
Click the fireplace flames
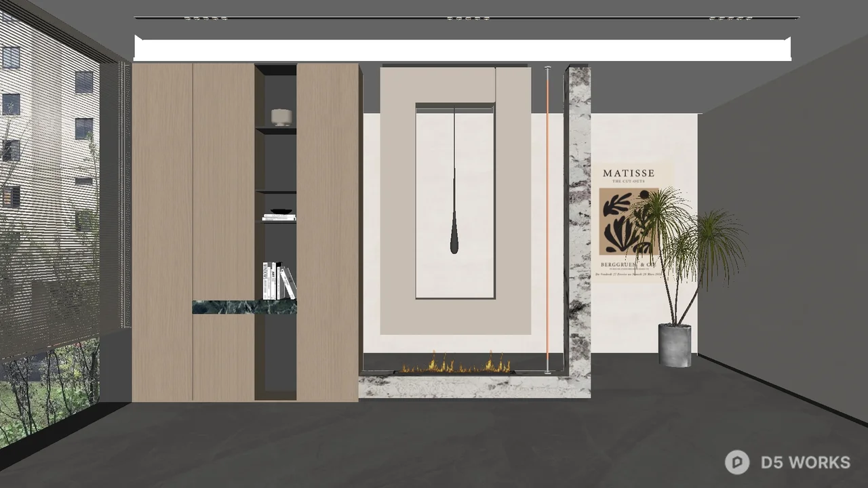[x=456, y=363]
